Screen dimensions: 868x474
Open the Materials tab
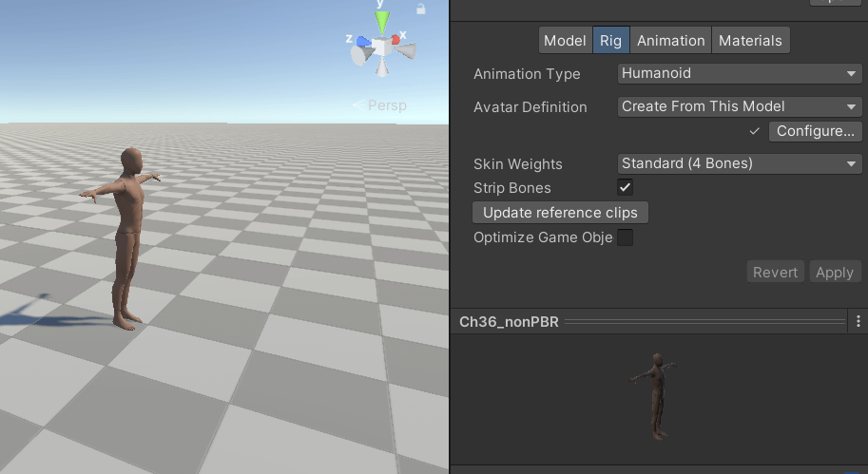coord(751,41)
